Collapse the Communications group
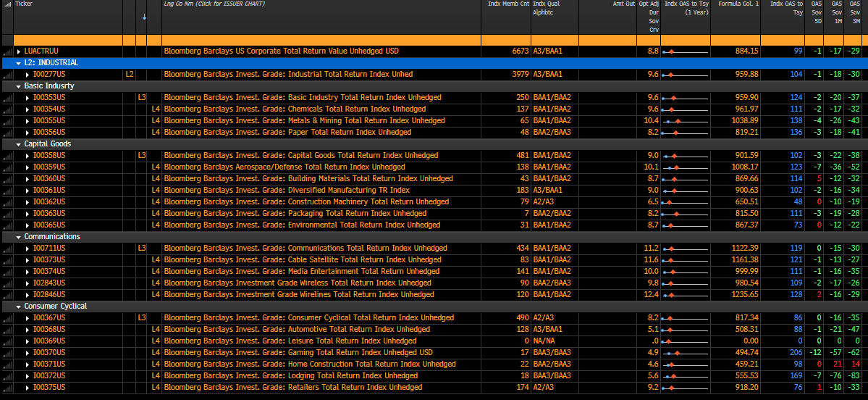Viewport: 868px width, 400px height. (18, 237)
